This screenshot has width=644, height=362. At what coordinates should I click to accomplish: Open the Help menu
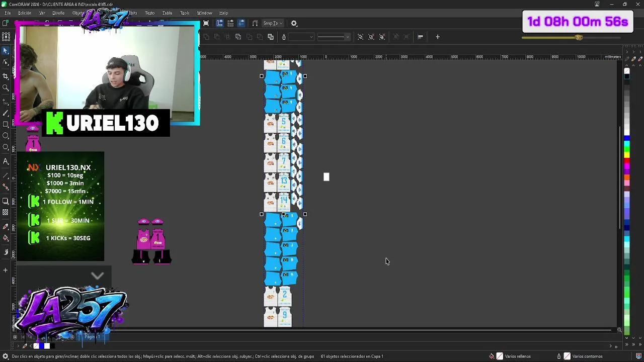(223, 13)
